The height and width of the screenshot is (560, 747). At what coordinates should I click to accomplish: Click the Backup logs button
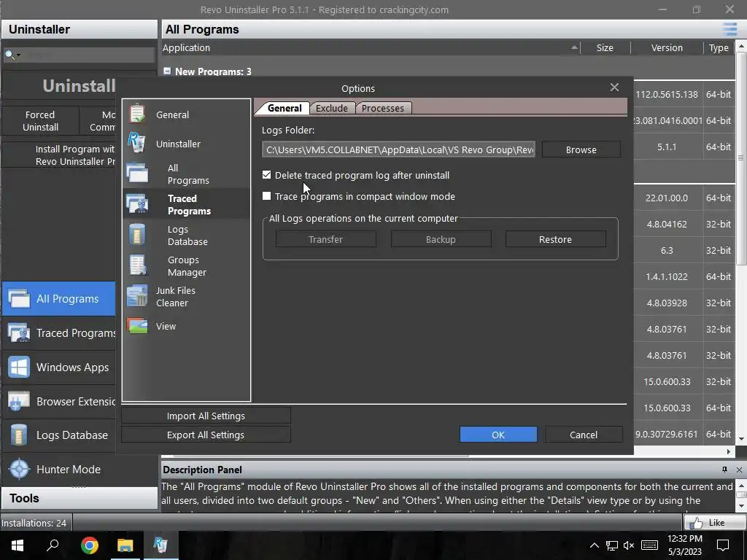click(x=441, y=239)
